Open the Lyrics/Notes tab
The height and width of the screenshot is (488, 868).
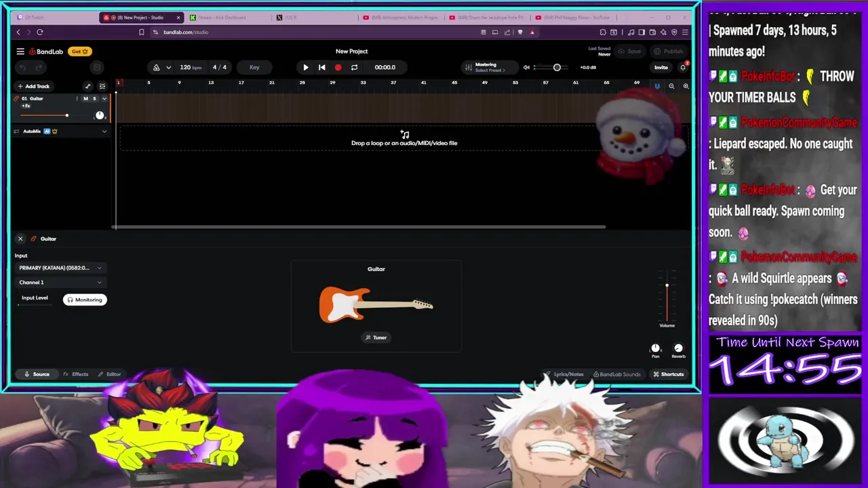click(x=565, y=374)
